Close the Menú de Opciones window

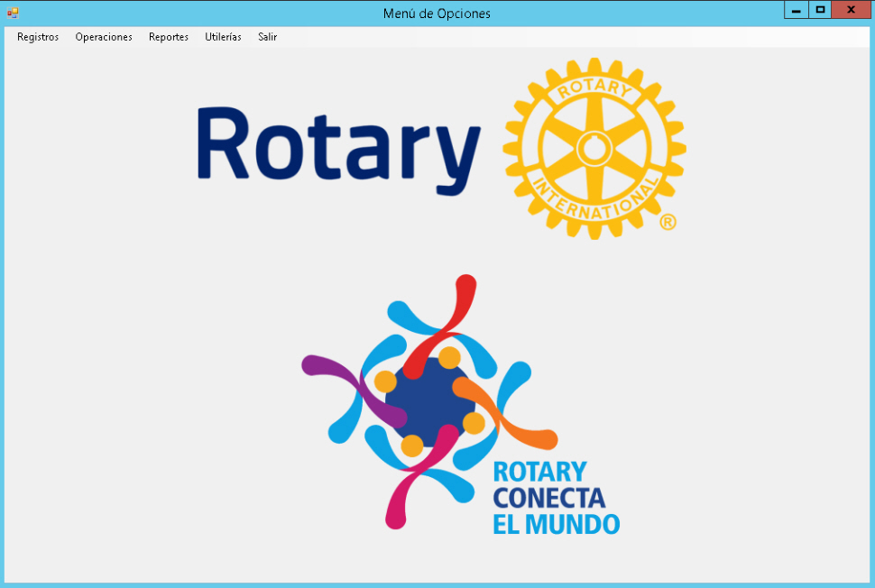coord(851,10)
